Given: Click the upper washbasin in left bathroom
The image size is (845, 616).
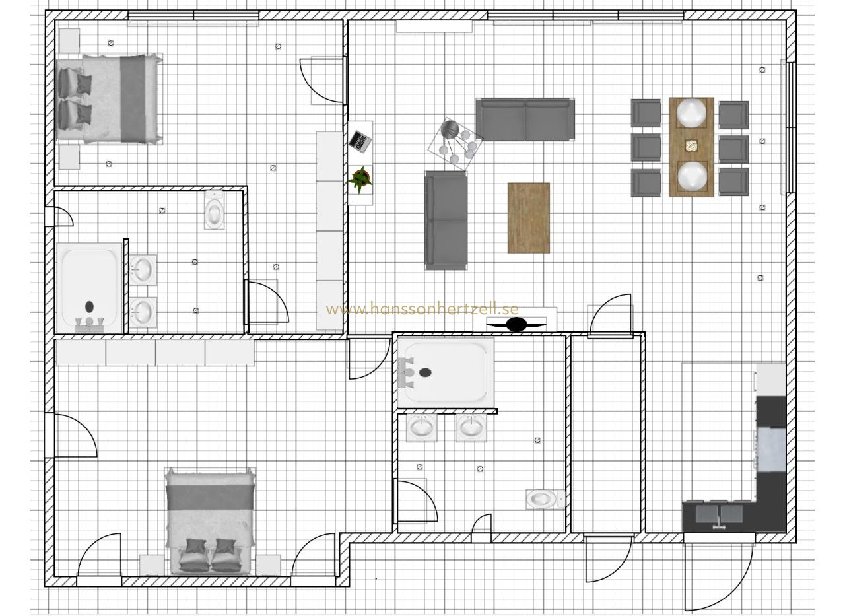Looking at the screenshot, I should click(143, 269).
